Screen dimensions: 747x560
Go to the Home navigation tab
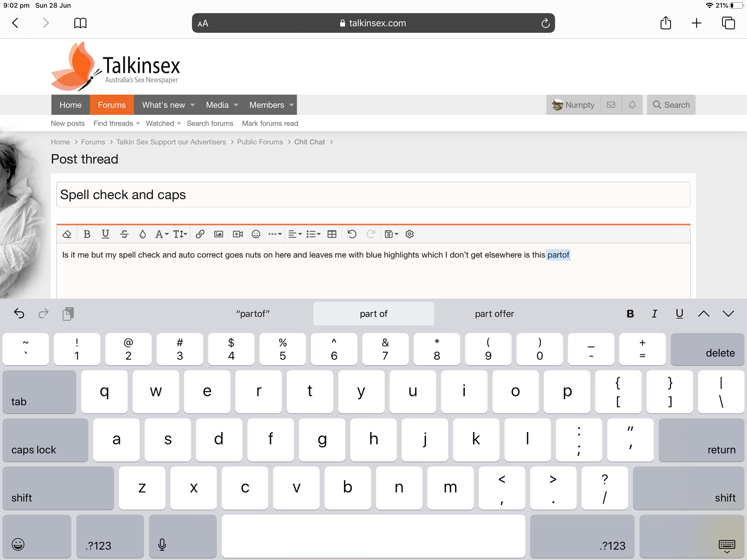[x=71, y=105]
